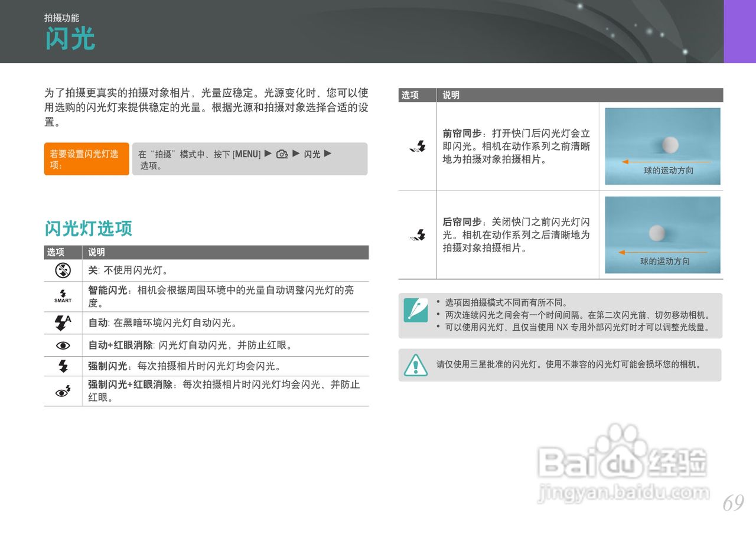Viewport: 756px width, 535px height.
Task: Click the intro paragraph starting 为了拍摄更真实
Action: pos(207,107)
